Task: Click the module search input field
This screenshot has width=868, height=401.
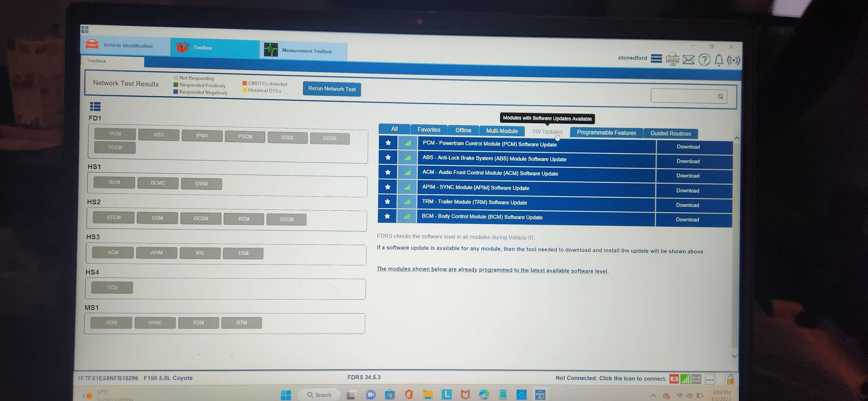Action: (x=684, y=96)
